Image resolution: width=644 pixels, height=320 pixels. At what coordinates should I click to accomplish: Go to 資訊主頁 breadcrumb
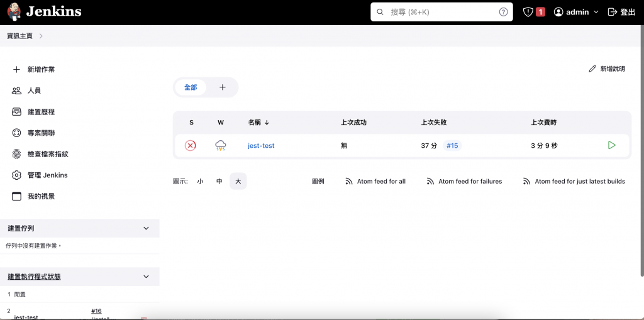[x=19, y=36]
